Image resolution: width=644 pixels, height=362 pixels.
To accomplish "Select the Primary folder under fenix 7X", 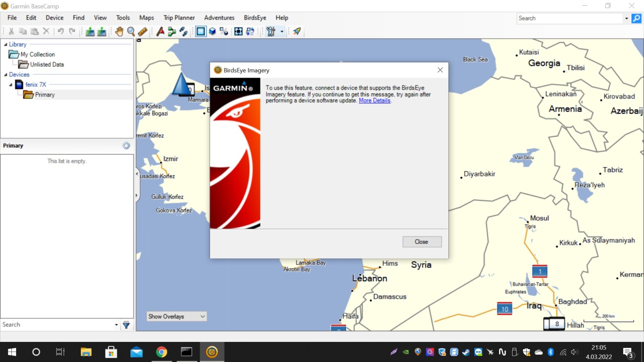I will (x=45, y=95).
